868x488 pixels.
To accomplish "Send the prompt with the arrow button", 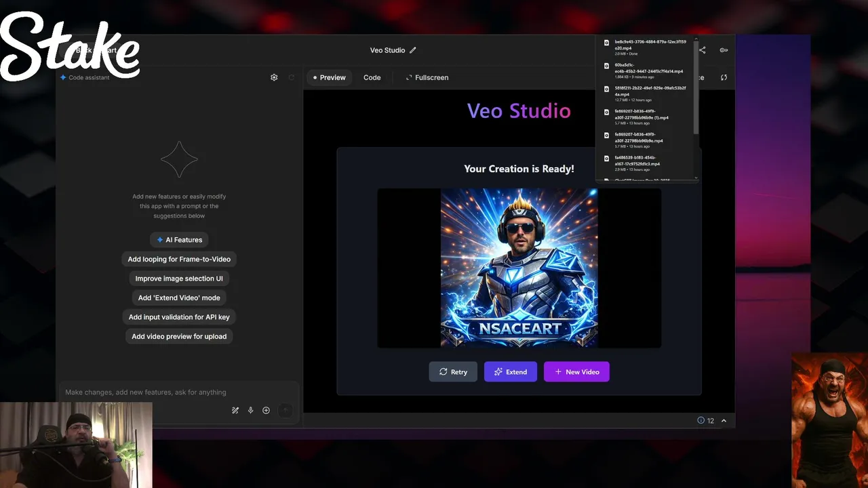I will (x=285, y=410).
